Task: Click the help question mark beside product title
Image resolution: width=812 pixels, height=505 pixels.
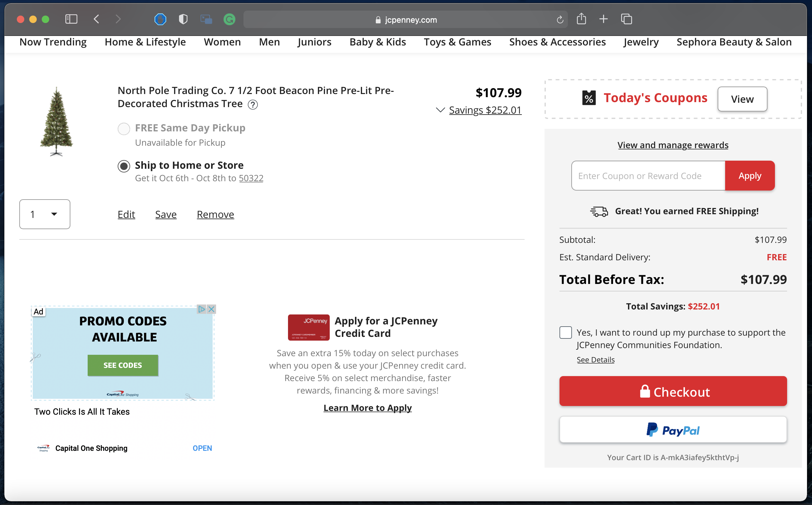Action: point(253,105)
